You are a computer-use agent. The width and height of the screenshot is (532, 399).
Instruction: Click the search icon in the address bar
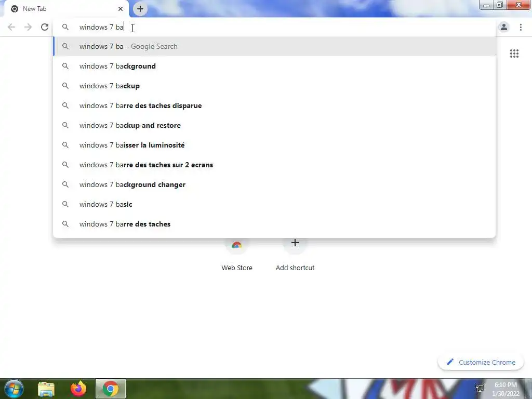coord(65,27)
